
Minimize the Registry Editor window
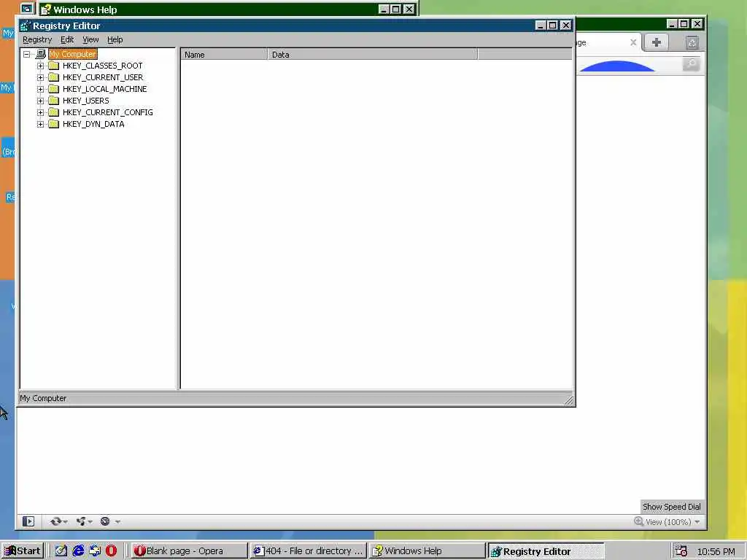pyautogui.click(x=541, y=26)
